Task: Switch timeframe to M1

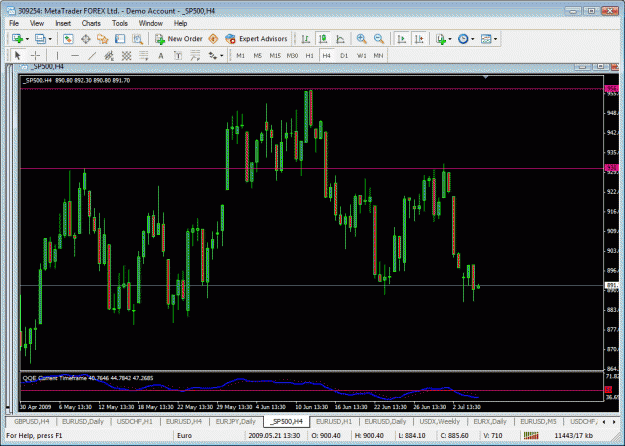Action: click(240, 55)
